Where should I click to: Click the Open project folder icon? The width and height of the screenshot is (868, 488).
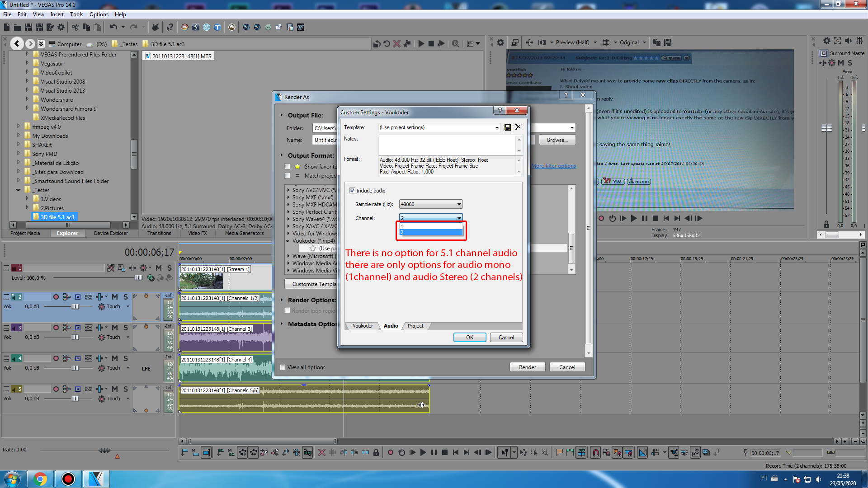18,27
